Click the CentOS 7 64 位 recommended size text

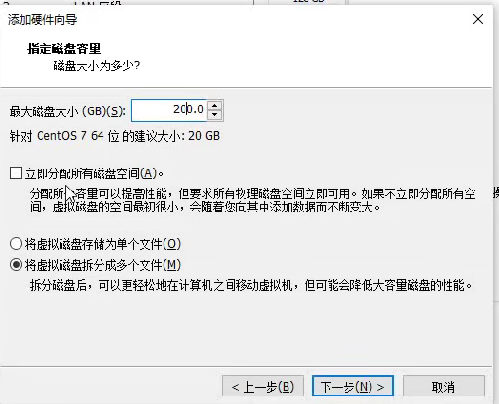pyautogui.click(x=115, y=136)
